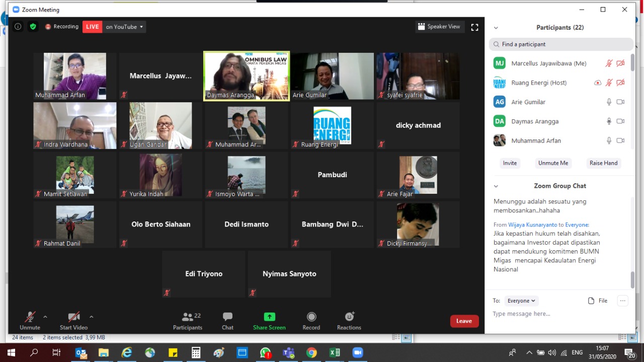The height and width of the screenshot is (362, 644).
Task: Open the Reactions emoji menu
Action: [x=349, y=317]
